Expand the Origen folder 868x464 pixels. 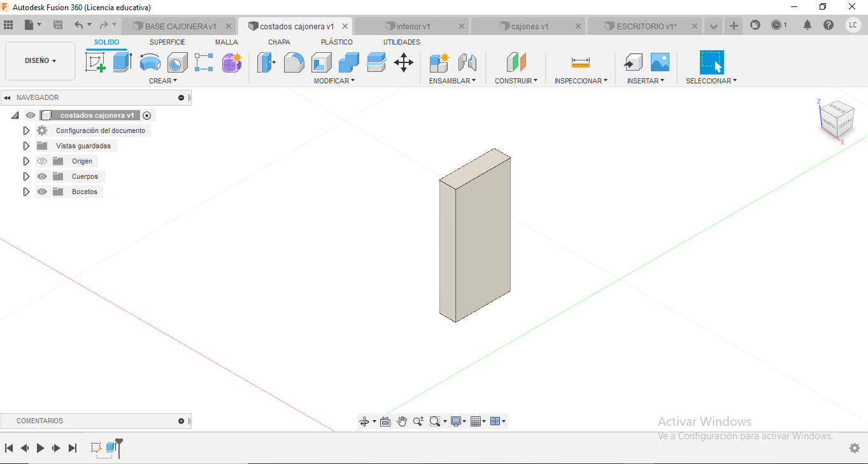[26, 161]
